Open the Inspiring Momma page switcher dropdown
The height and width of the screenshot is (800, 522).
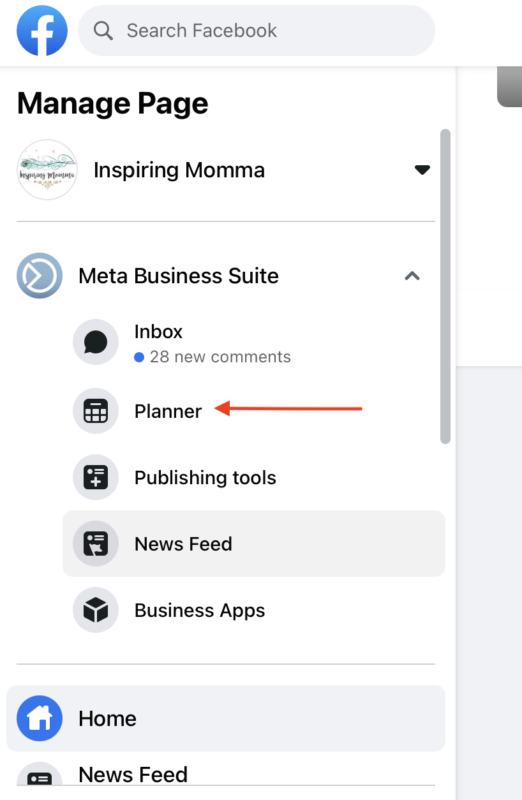coord(422,170)
